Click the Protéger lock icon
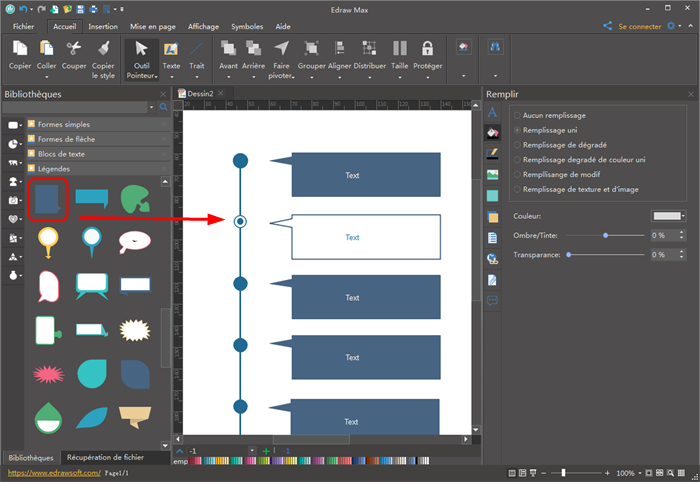The height and width of the screenshot is (482, 700). point(427,48)
